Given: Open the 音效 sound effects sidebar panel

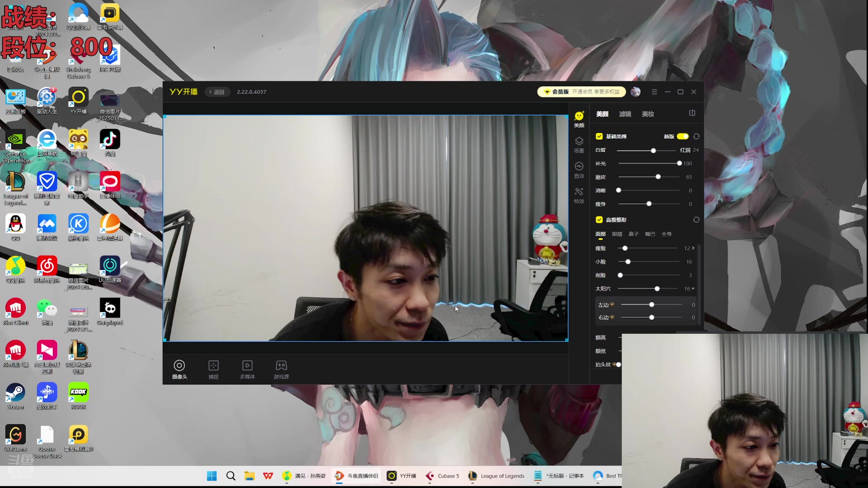Looking at the screenshot, I should tap(579, 170).
